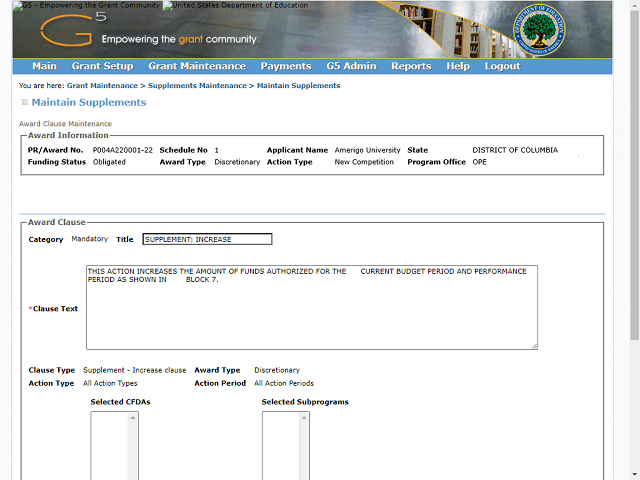Click the All Action Types value
Screen dimensions: 640x480
110,383
